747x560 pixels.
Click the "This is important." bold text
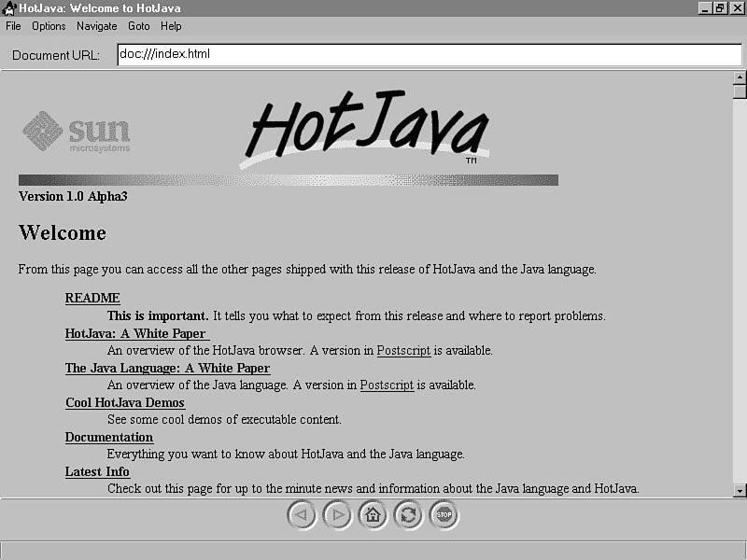tap(158, 316)
